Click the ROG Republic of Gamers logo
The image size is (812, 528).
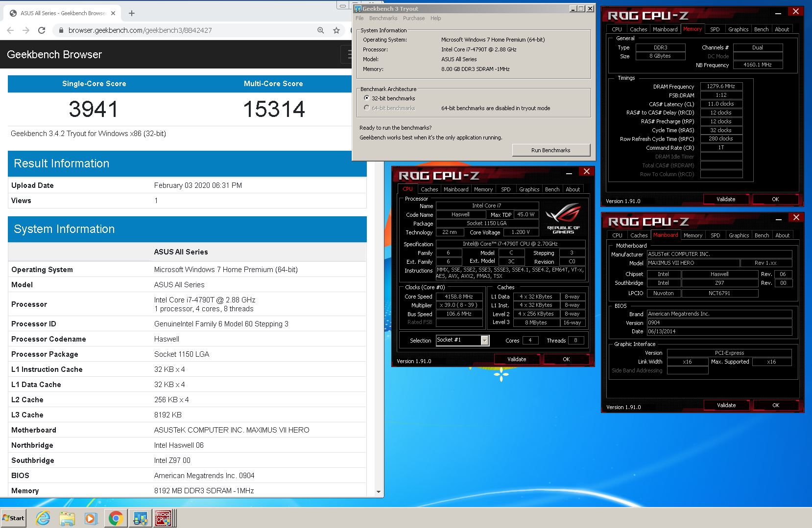563,218
